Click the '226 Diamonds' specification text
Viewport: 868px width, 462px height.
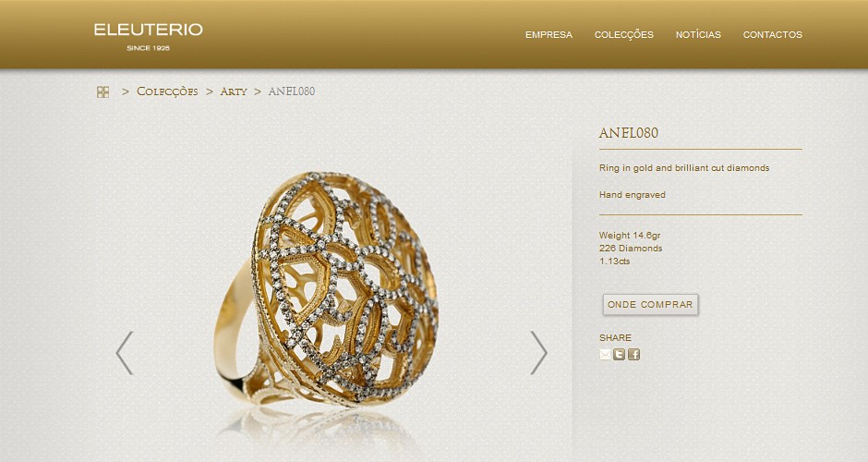click(x=631, y=249)
